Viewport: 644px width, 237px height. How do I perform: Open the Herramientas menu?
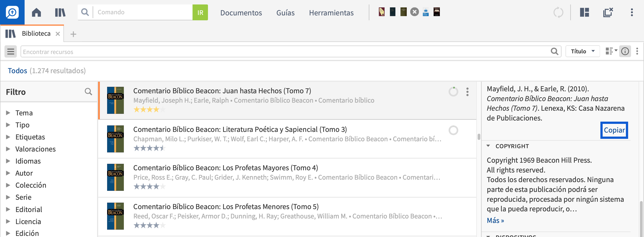(x=331, y=12)
